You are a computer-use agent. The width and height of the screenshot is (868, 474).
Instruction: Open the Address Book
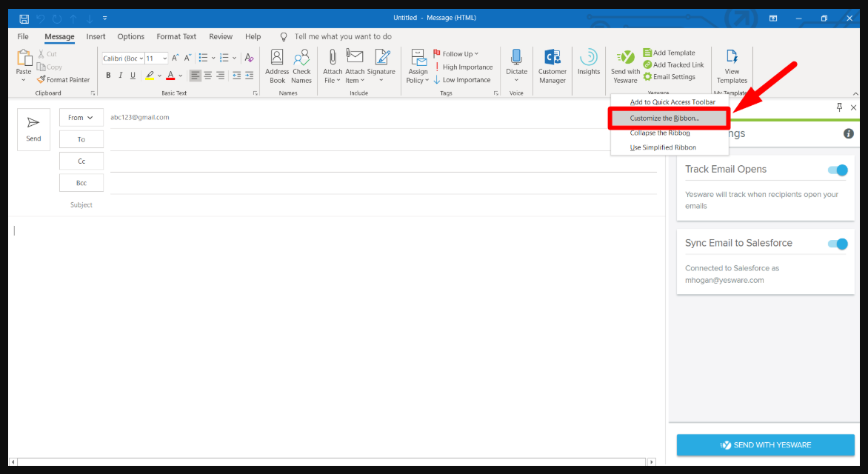point(277,66)
